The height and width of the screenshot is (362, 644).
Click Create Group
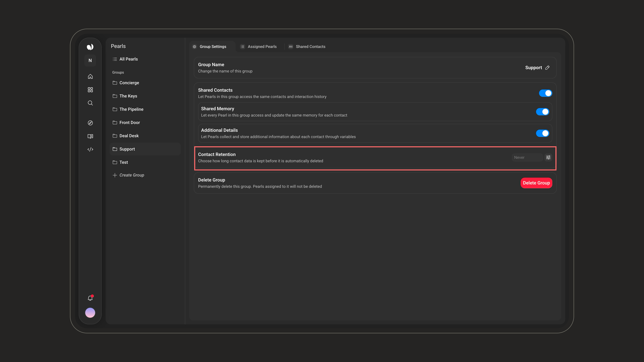[129, 175]
